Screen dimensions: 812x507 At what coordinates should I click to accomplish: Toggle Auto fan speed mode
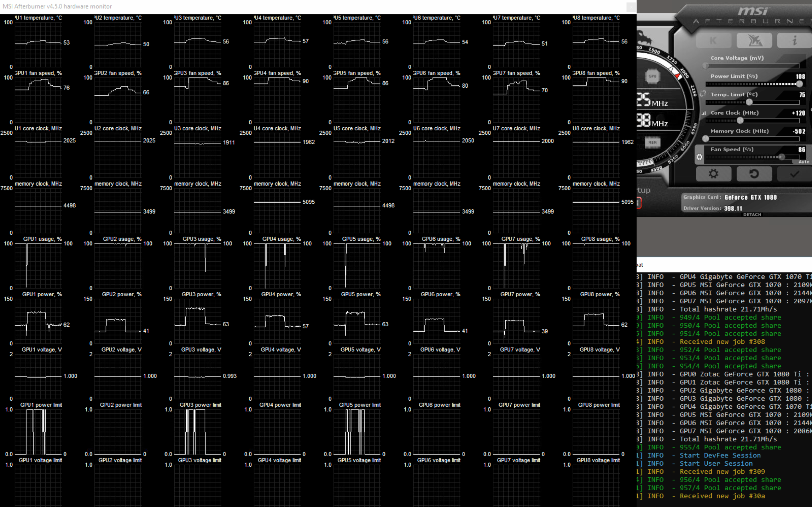[x=804, y=162]
